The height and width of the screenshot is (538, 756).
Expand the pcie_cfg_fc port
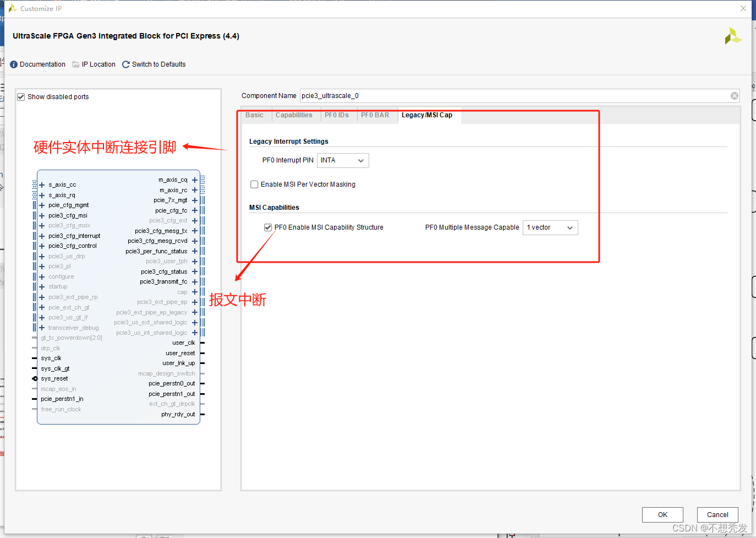click(195, 210)
